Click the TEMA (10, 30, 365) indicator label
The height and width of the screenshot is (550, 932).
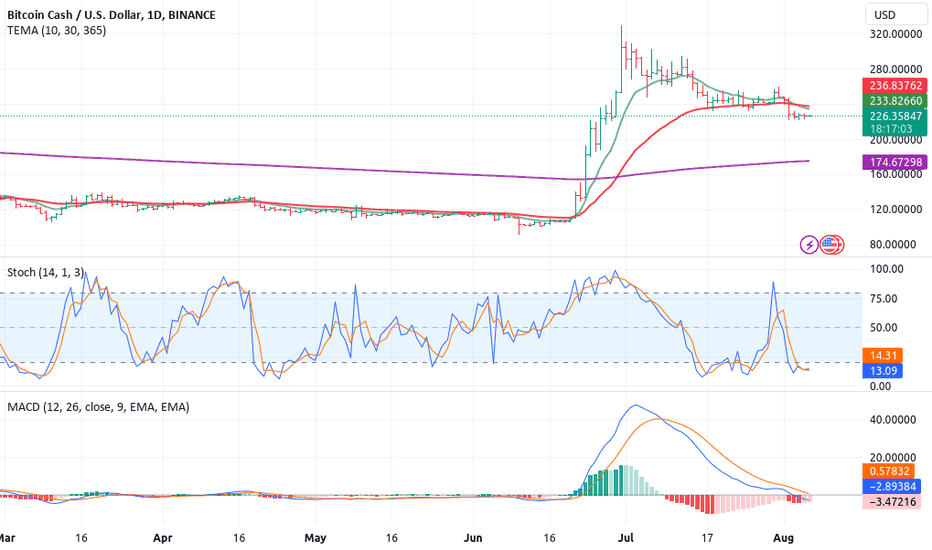(56, 30)
